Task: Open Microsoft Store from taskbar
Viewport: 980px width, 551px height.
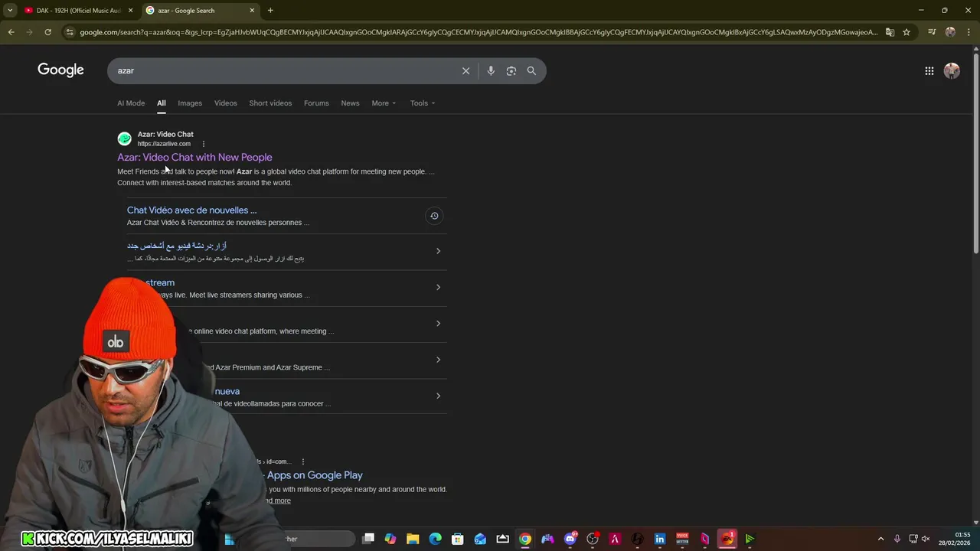Action: click(457, 539)
